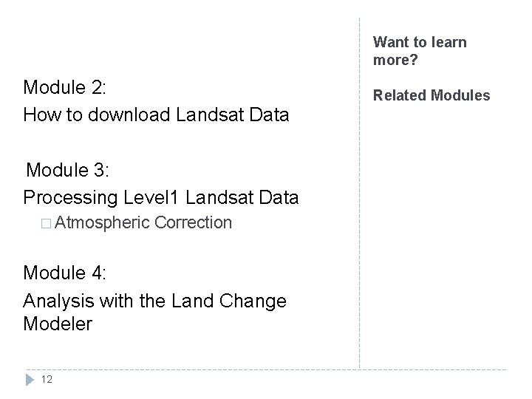This screenshot has width=532, height=399.
Task: Select the square bullet before Atmospheric Correction
Action: 46,224
